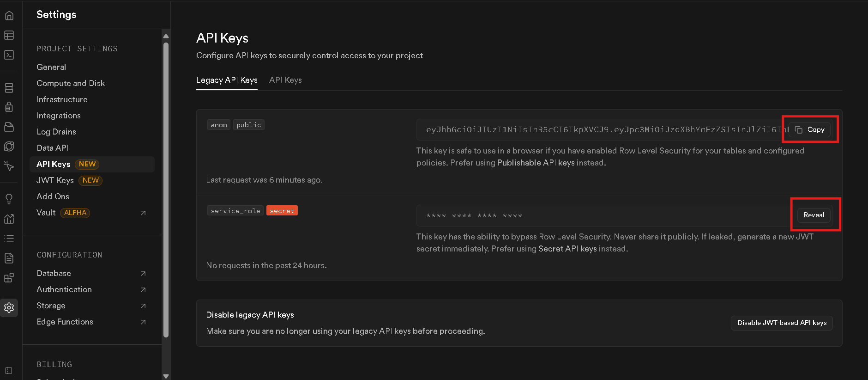Viewport: 868px width, 380px height.
Task: Open the Authentication lock icon
Action: pos(9,107)
